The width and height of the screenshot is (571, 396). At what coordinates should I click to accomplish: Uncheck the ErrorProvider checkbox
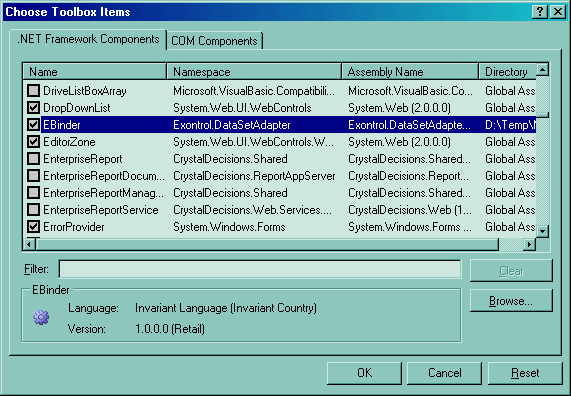[x=34, y=227]
